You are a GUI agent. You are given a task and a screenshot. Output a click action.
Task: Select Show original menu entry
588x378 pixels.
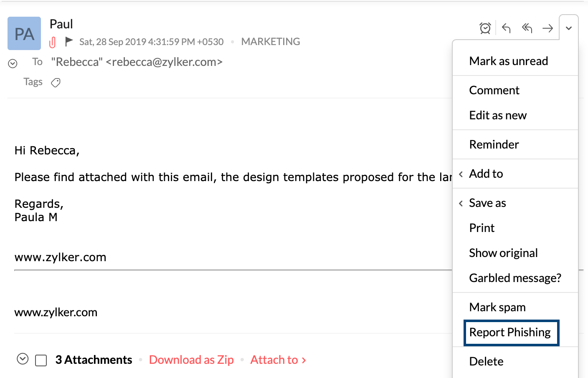[x=503, y=253]
